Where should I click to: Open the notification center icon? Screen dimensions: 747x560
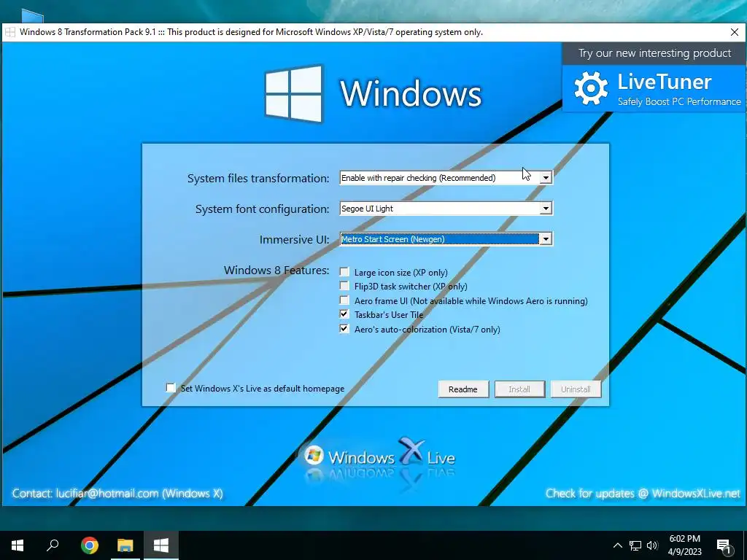coord(724,546)
